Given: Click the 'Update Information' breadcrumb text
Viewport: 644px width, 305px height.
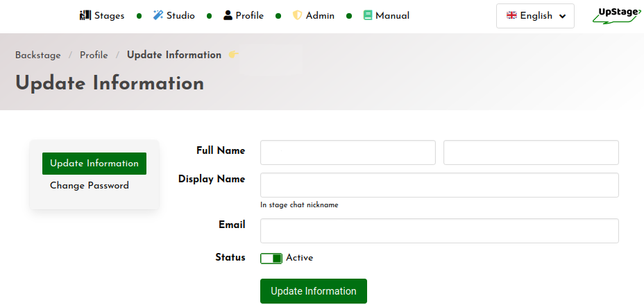Looking at the screenshot, I should [x=173, y=55].
